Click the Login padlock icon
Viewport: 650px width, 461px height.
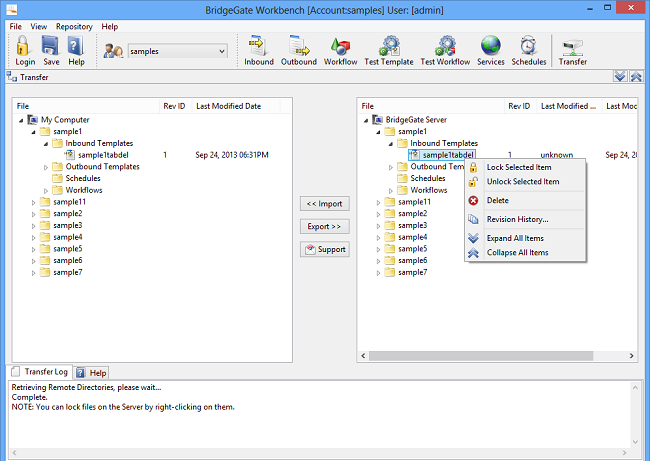[x=23, y=45]
